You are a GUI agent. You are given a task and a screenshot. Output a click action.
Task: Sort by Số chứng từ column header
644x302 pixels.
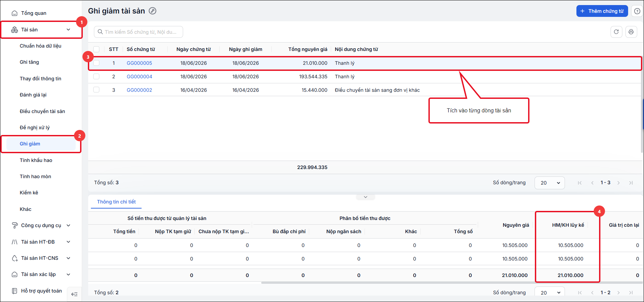(x=141, y=49)
